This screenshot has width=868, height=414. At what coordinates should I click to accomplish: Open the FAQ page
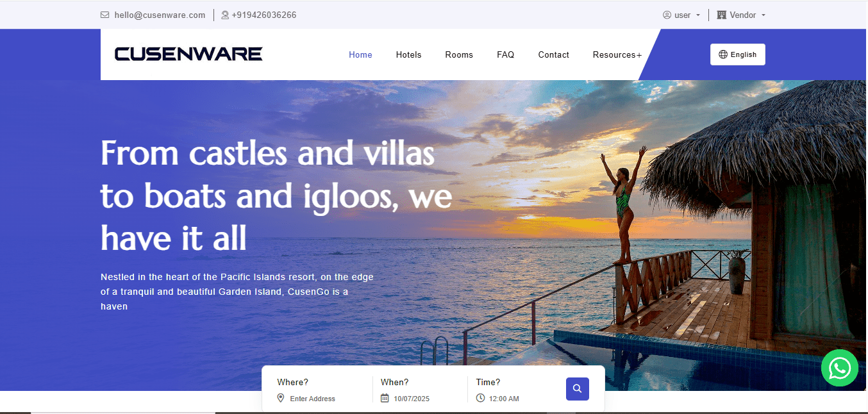coord(506,55)
